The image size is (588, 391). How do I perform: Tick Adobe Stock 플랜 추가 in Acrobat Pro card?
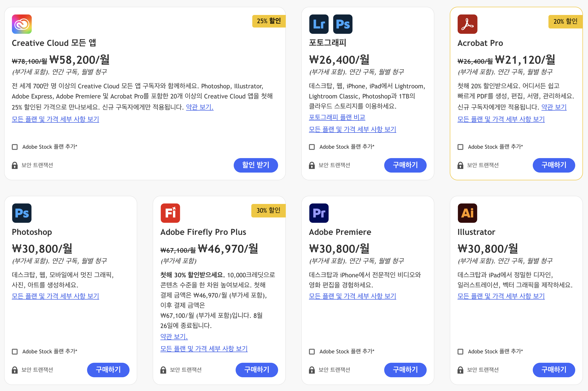pos(460,147)
